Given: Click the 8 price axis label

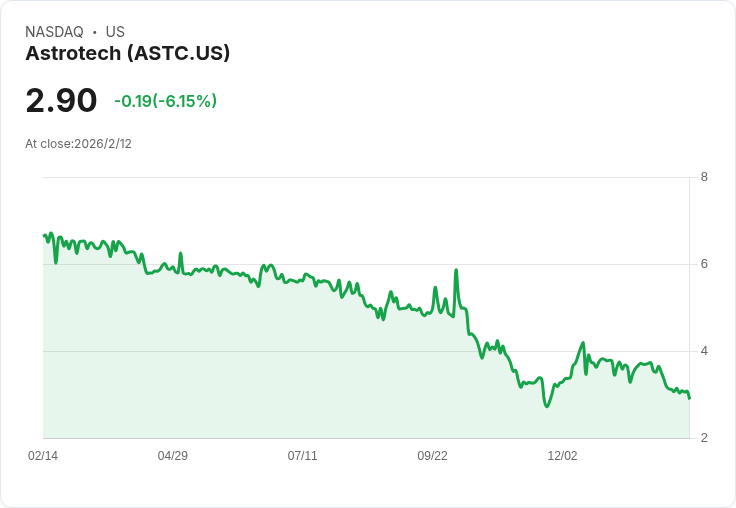Looking at the screenshot, I should tap(704, 178).
